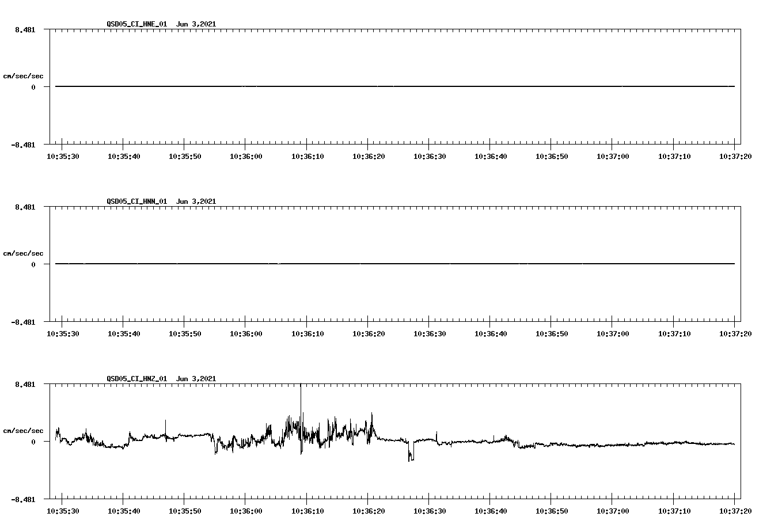Click the 10:35:30 time label on HNE chart
This screenshot has width=782, height=532.
[x=62, y=156]
